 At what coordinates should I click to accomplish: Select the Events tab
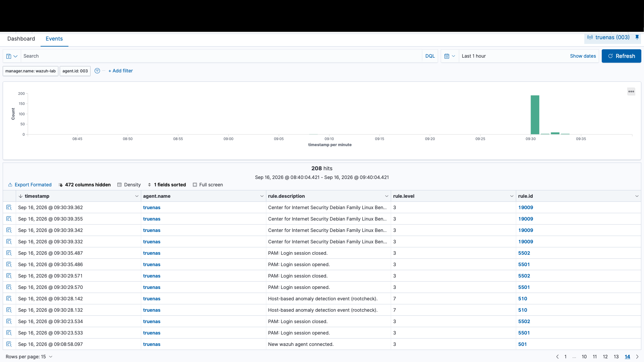54,39
